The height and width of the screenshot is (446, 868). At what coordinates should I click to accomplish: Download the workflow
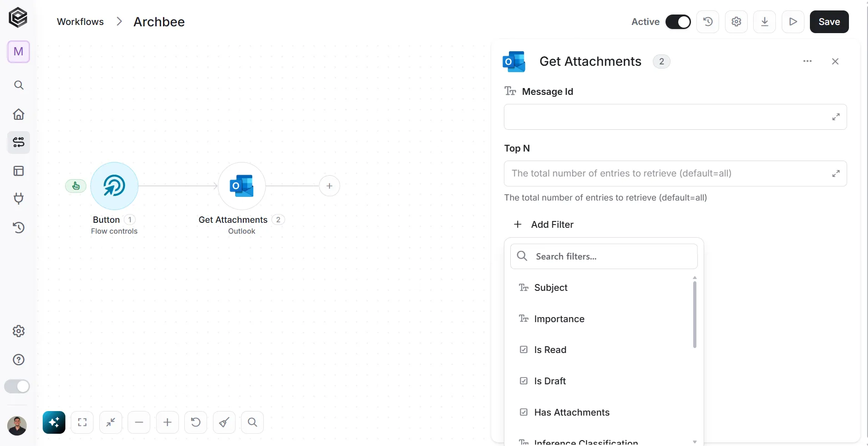[x=764, y=22]
